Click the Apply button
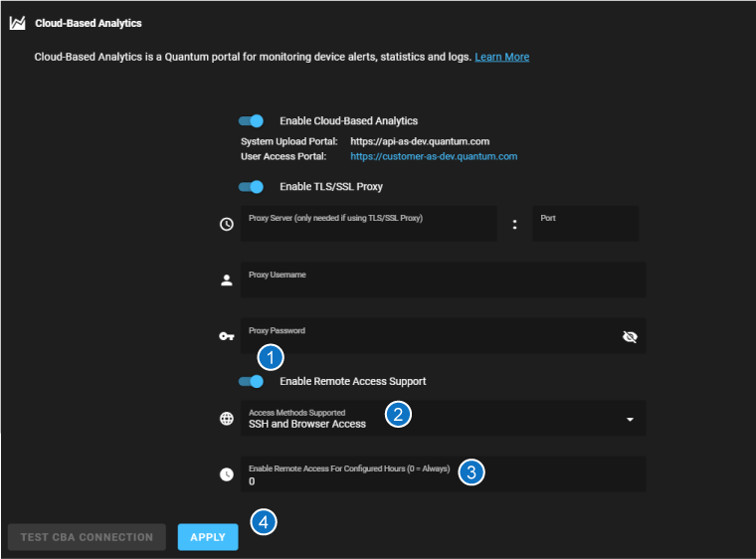 (x=208, y=537)
